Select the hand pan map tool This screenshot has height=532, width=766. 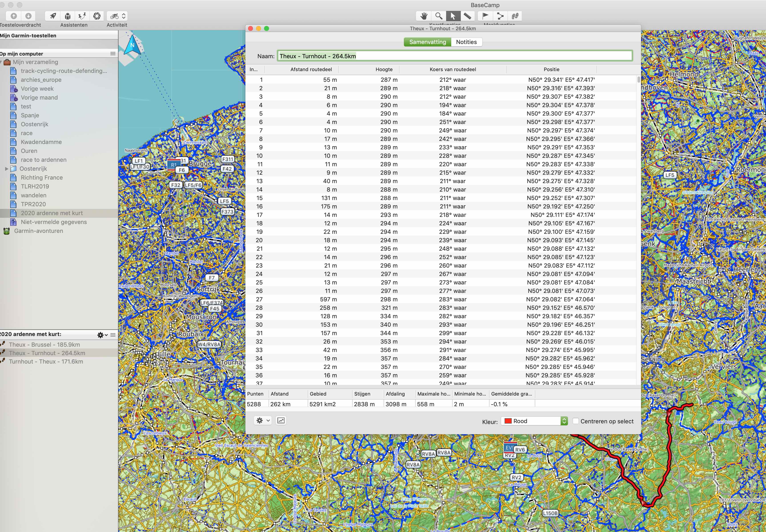click(x=424, y=16)
